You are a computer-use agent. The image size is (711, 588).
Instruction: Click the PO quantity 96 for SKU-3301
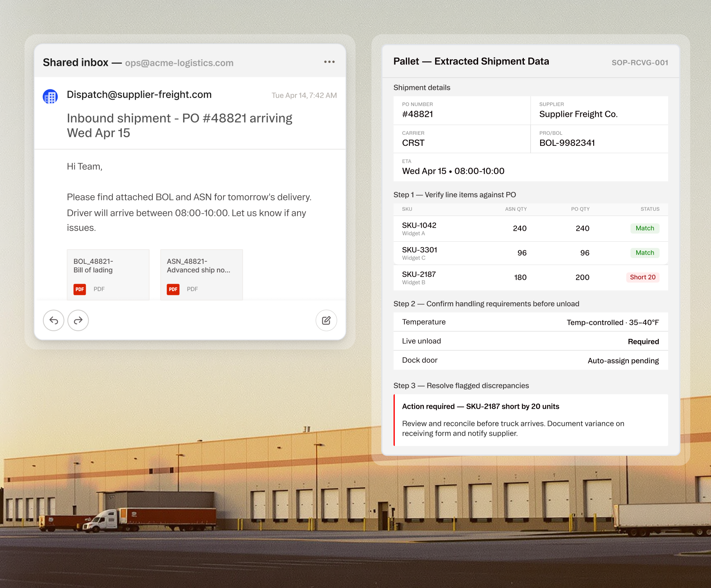585,253
